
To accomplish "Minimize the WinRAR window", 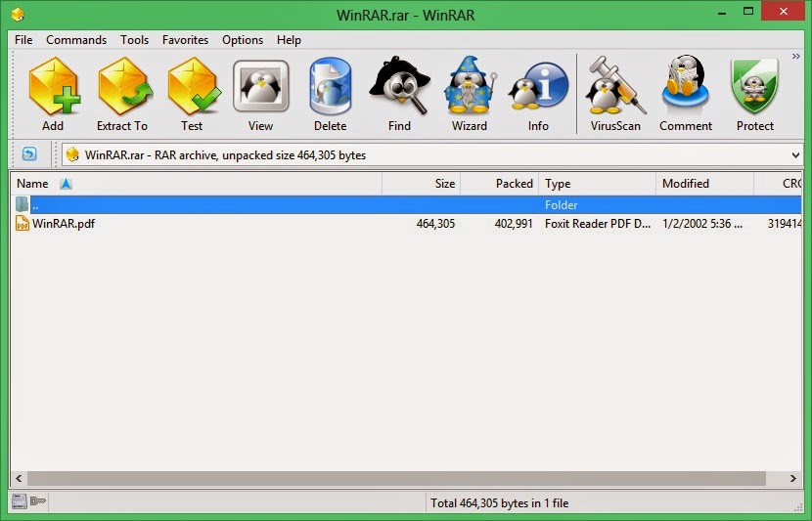I will click(x=722, y=12).
